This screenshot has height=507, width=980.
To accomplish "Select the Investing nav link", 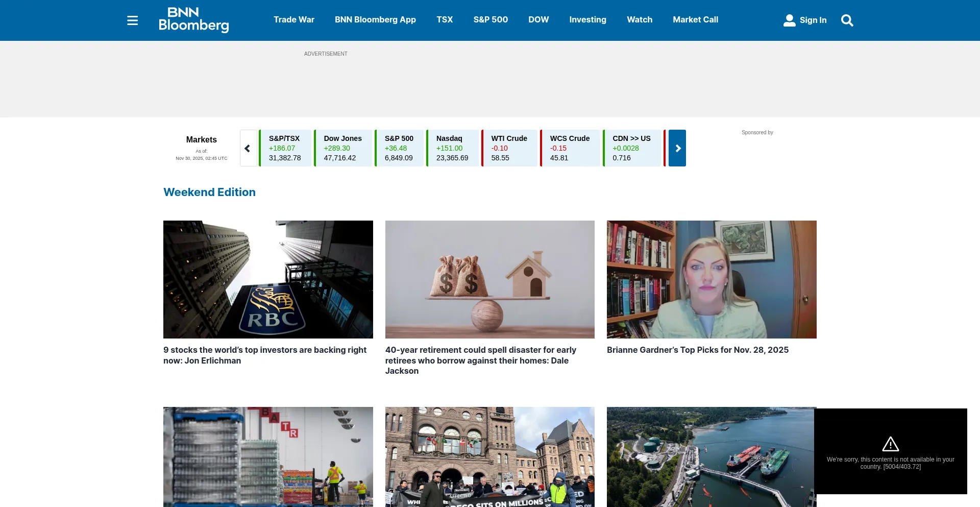I will click(587, 20).
